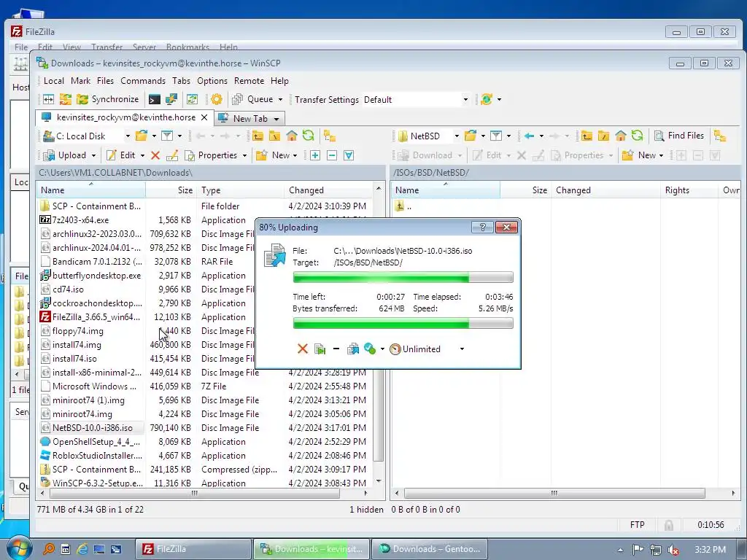Delete selected local file with red X

(155, 155)
